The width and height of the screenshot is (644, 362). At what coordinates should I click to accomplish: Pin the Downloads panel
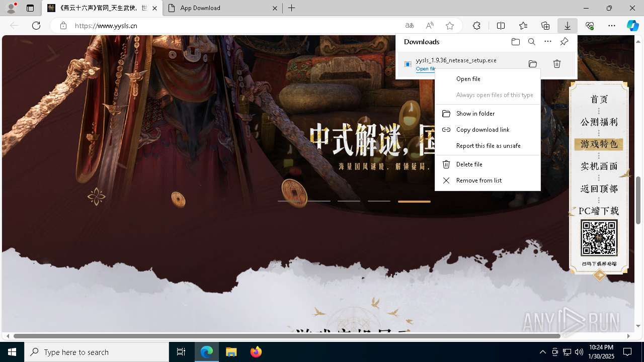[x=564, y=42]
